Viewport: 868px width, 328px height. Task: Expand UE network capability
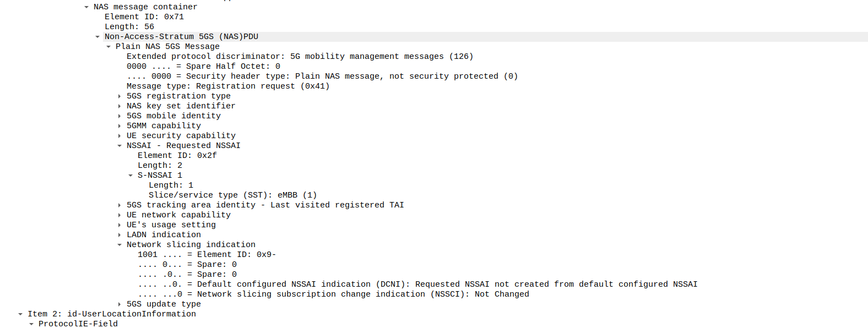coord(120,215)
